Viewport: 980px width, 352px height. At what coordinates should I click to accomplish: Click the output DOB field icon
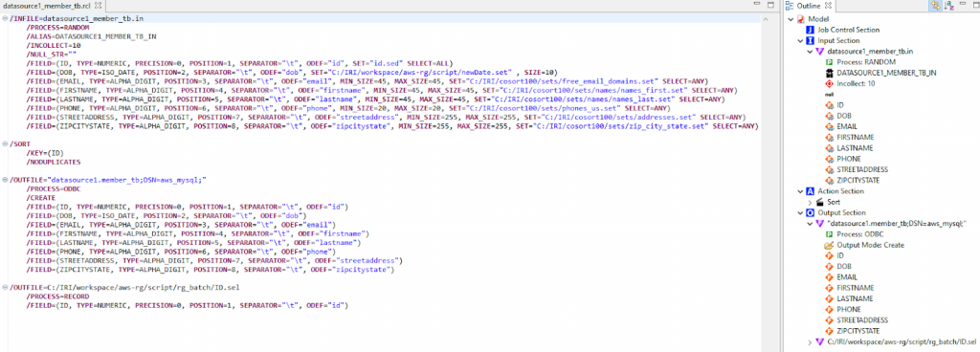pos(830,267)
